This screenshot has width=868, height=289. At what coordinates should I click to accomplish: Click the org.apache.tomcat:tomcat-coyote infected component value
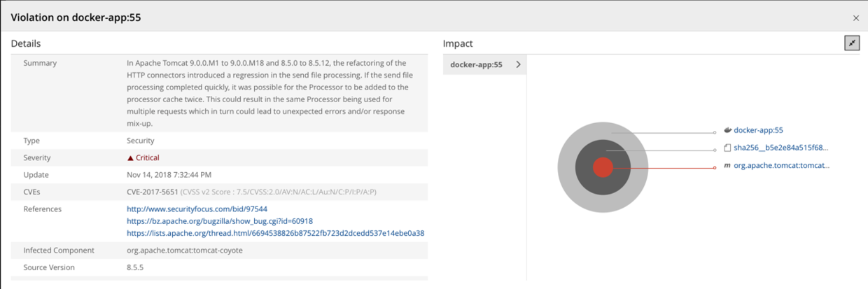[x=185, y=250]
